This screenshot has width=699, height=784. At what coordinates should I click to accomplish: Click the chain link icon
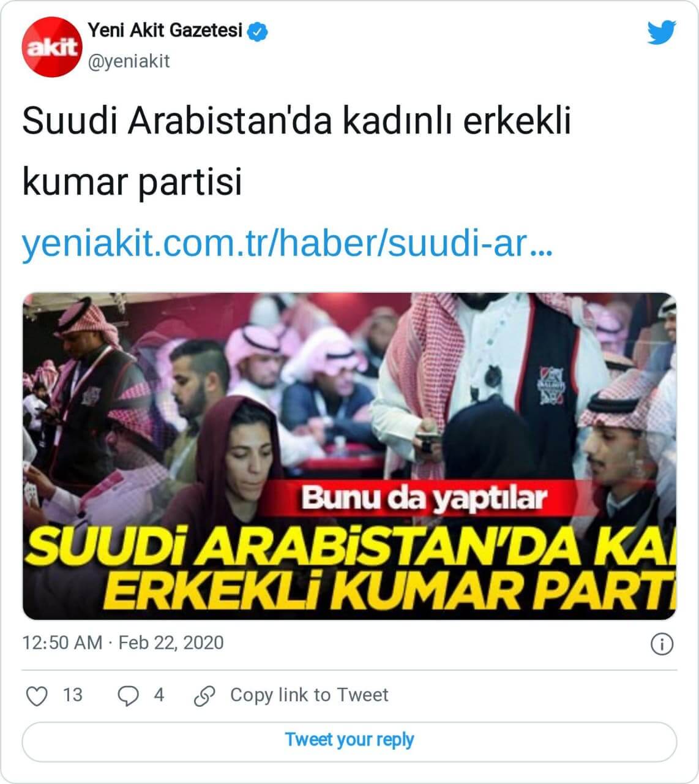(x=204, y=695)
